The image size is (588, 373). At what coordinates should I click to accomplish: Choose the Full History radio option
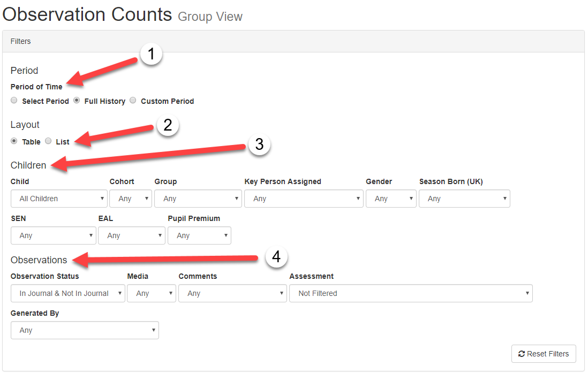[x=77, y=101]
